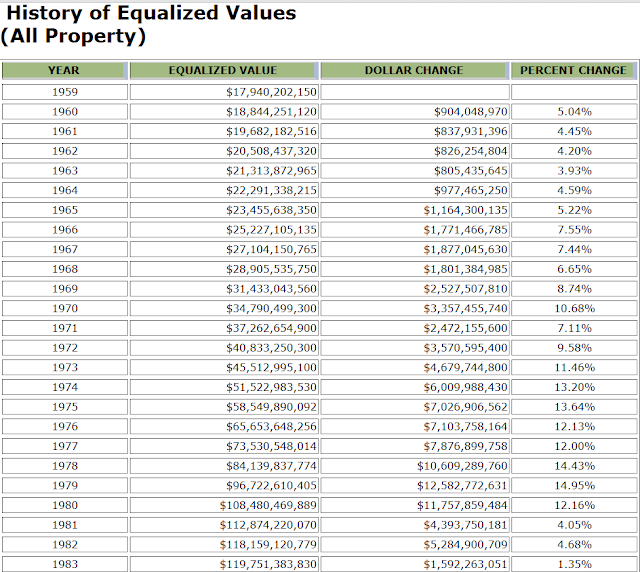
Task: Select the year cell 1959
Action: [x=65, y=92]
